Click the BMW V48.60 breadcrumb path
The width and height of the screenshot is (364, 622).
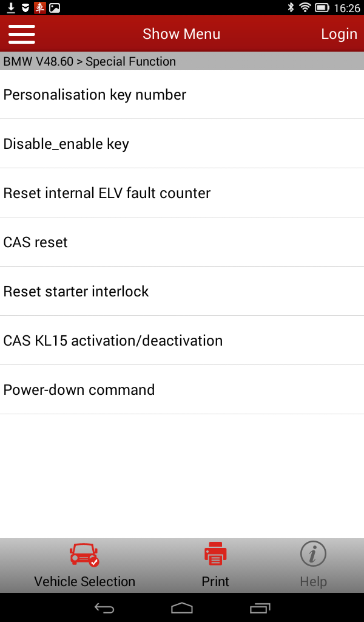[38, 61]
